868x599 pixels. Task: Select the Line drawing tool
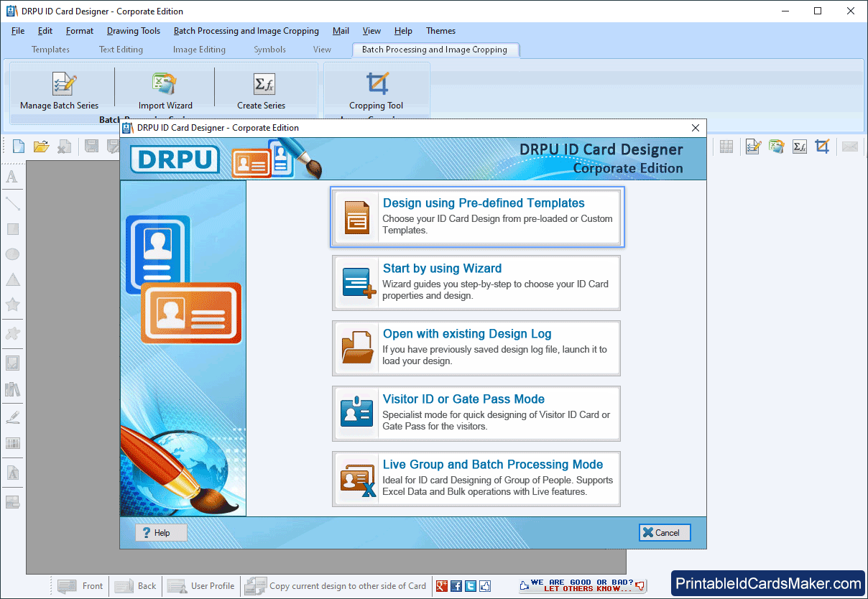point(12,203)
